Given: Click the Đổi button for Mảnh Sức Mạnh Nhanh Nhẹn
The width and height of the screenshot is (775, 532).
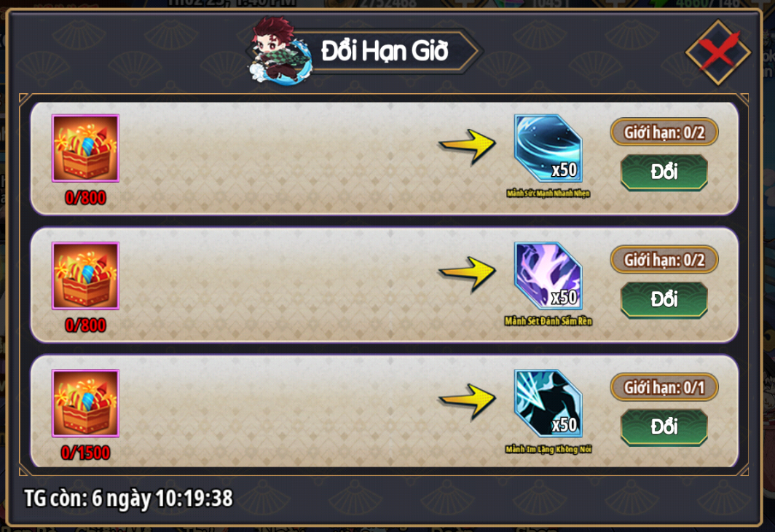Looking at the screenshot, I should 664,172.
